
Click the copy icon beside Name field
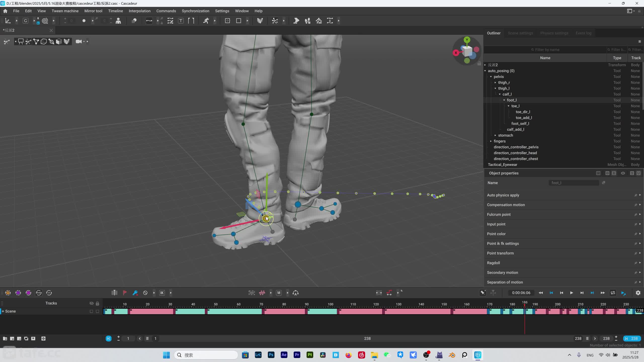[603, 183]
